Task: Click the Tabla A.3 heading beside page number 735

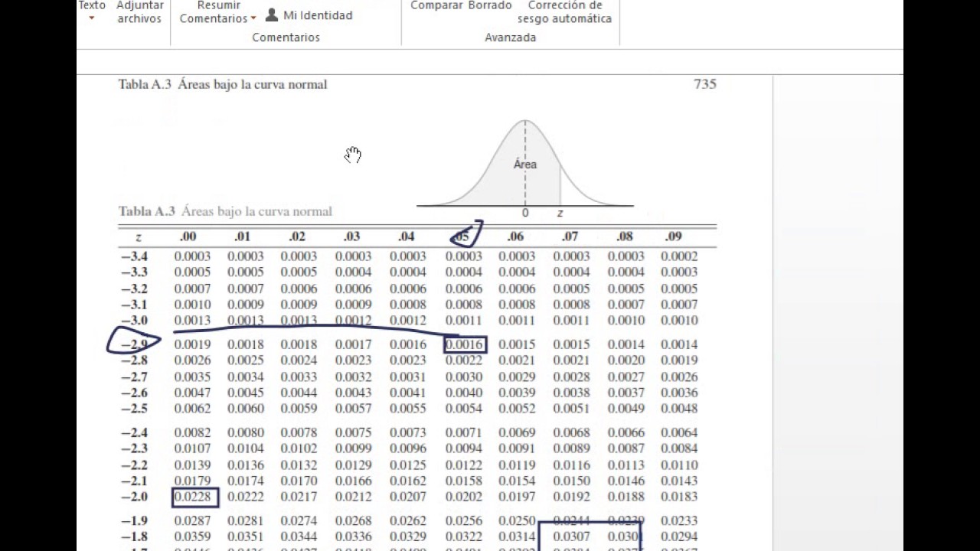Action: [x=223, y=84]
